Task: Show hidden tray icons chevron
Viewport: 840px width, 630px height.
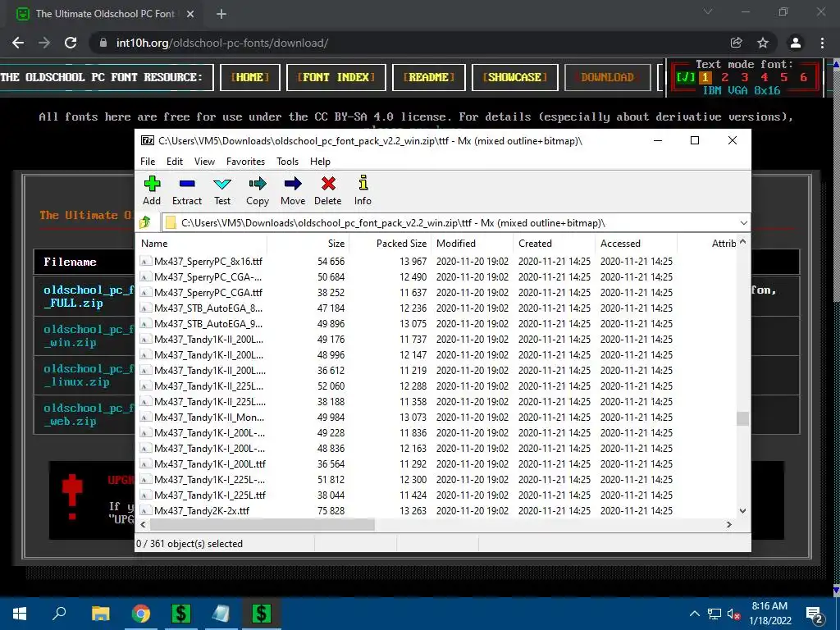Action: pyautogui.click(x=694, y=614)
